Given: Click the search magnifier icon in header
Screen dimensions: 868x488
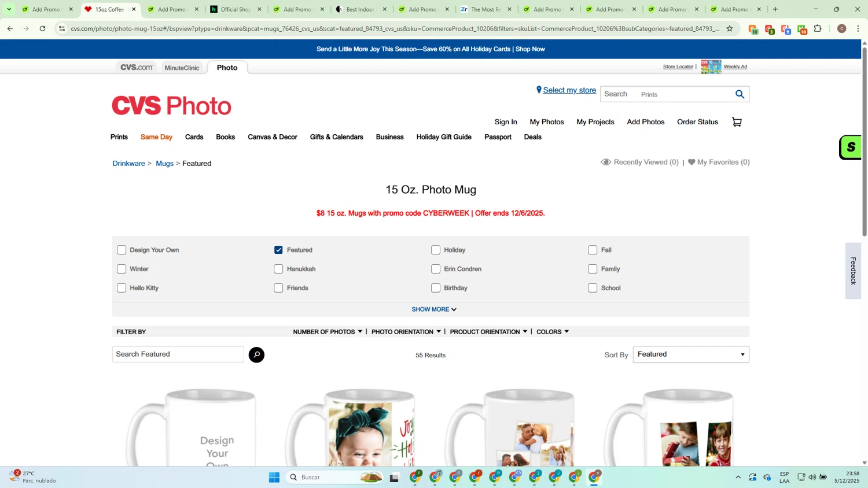Looking at the screenshot, I should (x=740, y=94).
